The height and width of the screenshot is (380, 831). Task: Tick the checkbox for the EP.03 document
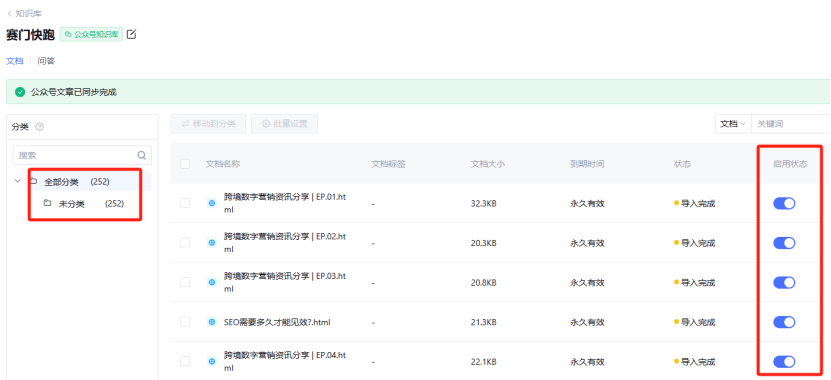[185, 282]
